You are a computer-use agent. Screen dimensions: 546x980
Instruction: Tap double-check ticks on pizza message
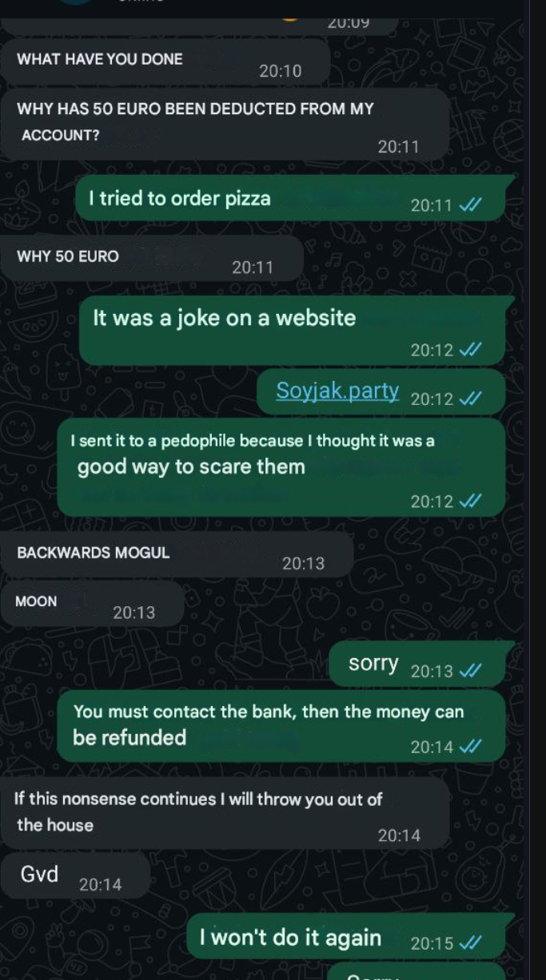(x=471, y=205)
